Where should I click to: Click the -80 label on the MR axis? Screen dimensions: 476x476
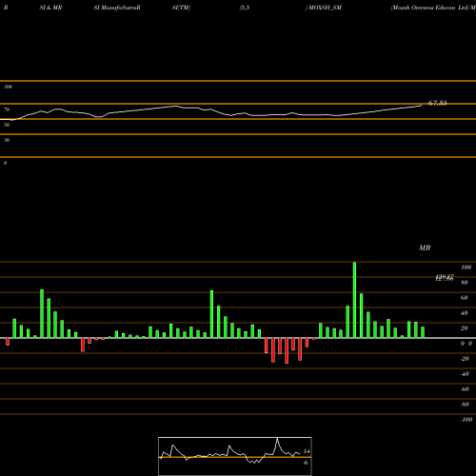(x=465, y=405)
